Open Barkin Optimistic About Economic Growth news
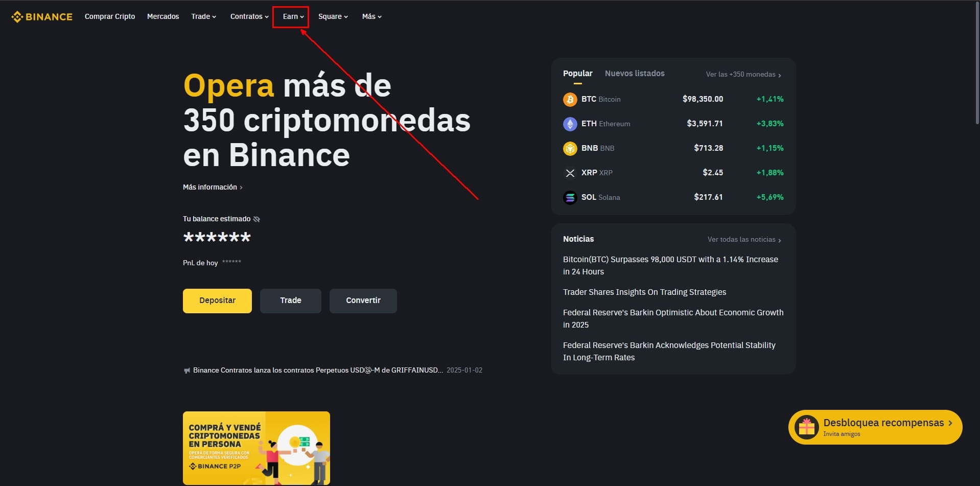 pos(673,319)
